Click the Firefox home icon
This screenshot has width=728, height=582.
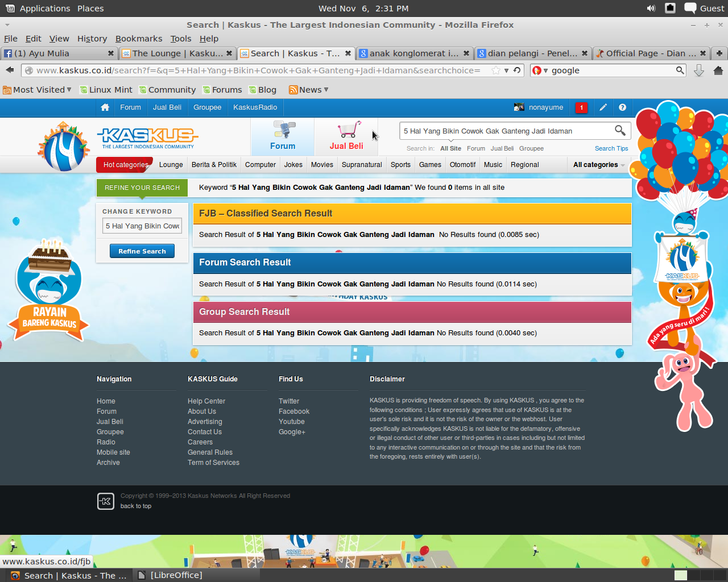pyautogui.click(x=718, y=70)
